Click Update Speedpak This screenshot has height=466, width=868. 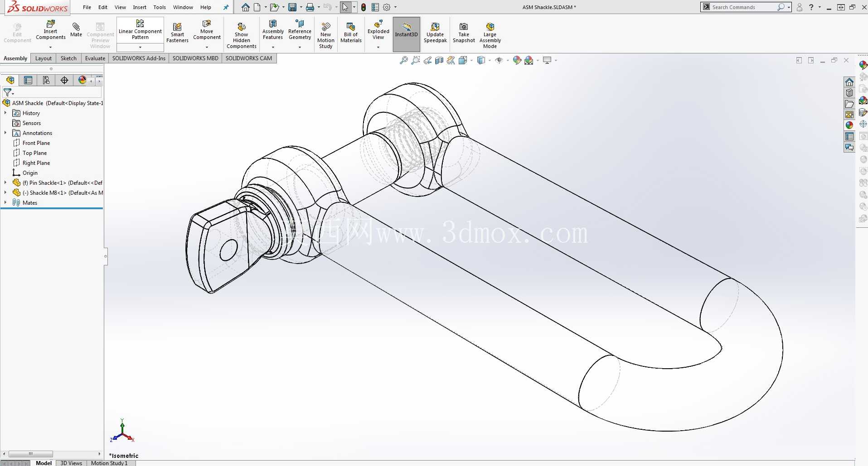pyautogui.click(x=435, y=33)
